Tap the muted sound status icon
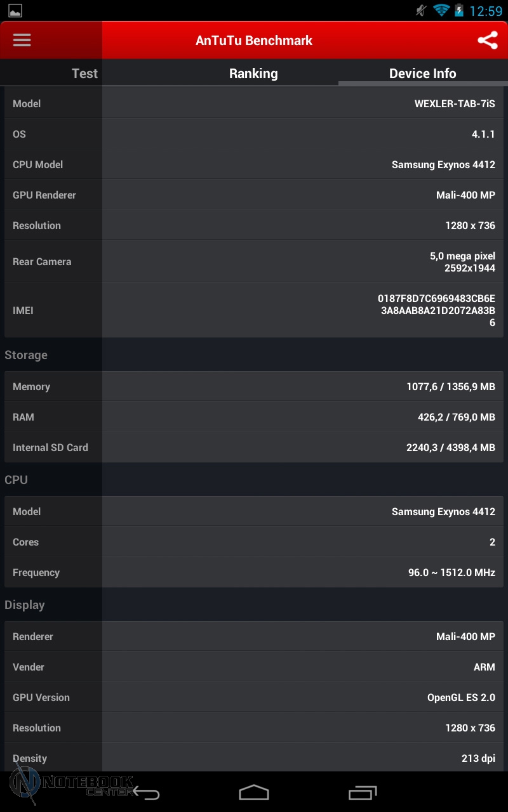This screenshot has height=812, width=508. (420, 11)
